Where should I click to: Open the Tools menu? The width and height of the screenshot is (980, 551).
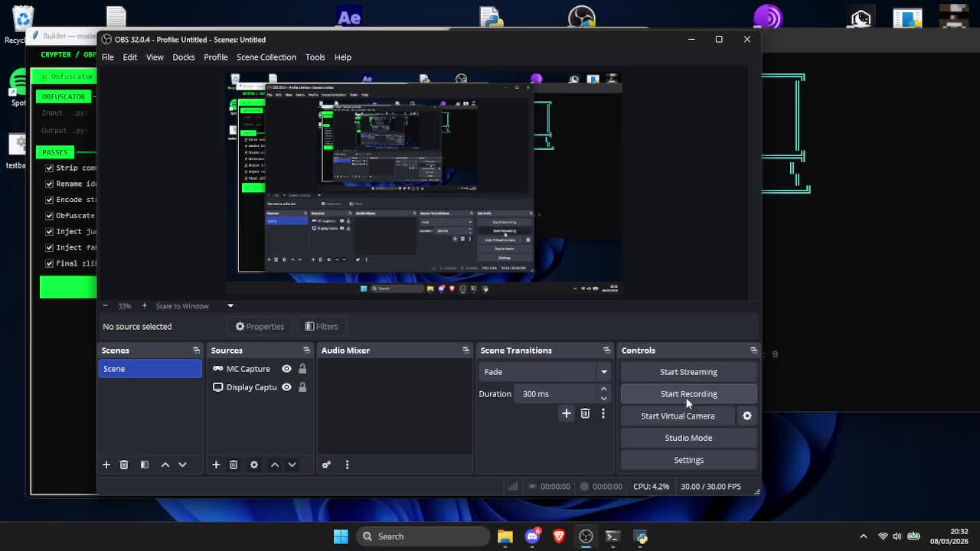(x=315, y=57)
